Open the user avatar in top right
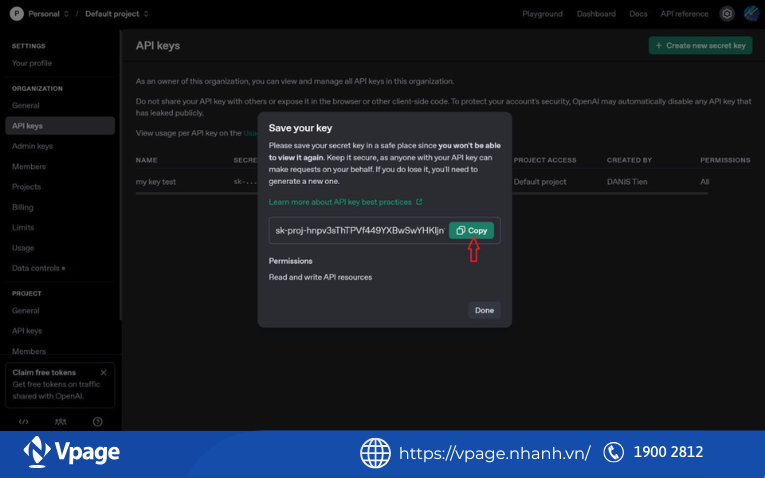Image resolution: width=765 pixels, height=478 pixels. (x=751, y=14)
